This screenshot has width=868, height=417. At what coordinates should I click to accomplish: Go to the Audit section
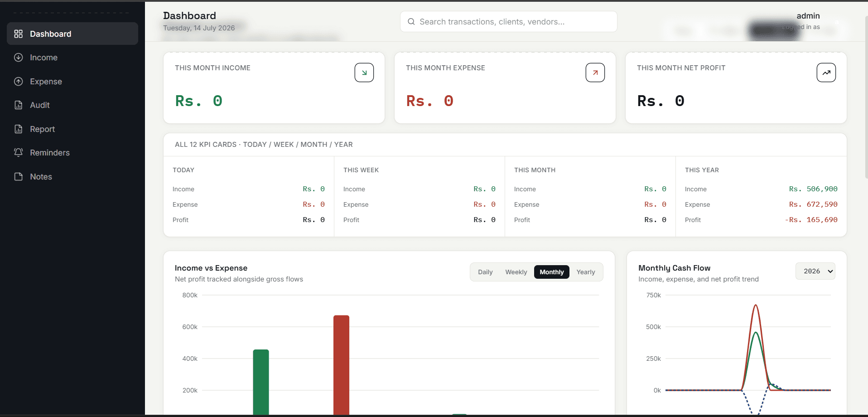72,105
